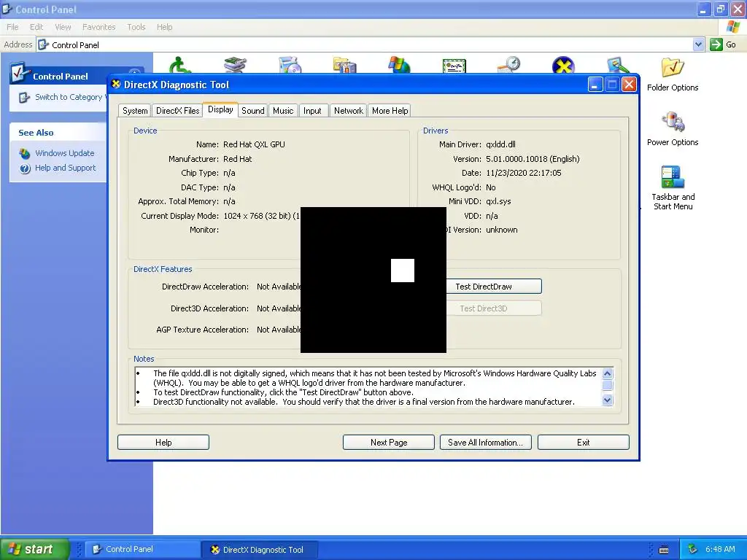
Task: Open the Date and Time clock icon
Action: (x=508, y=65)
